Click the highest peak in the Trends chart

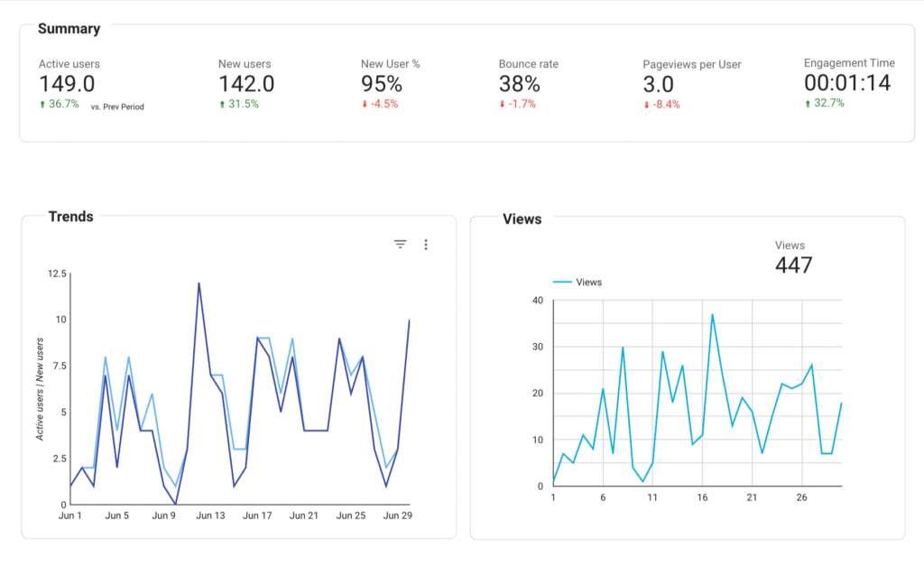point(199,283)
